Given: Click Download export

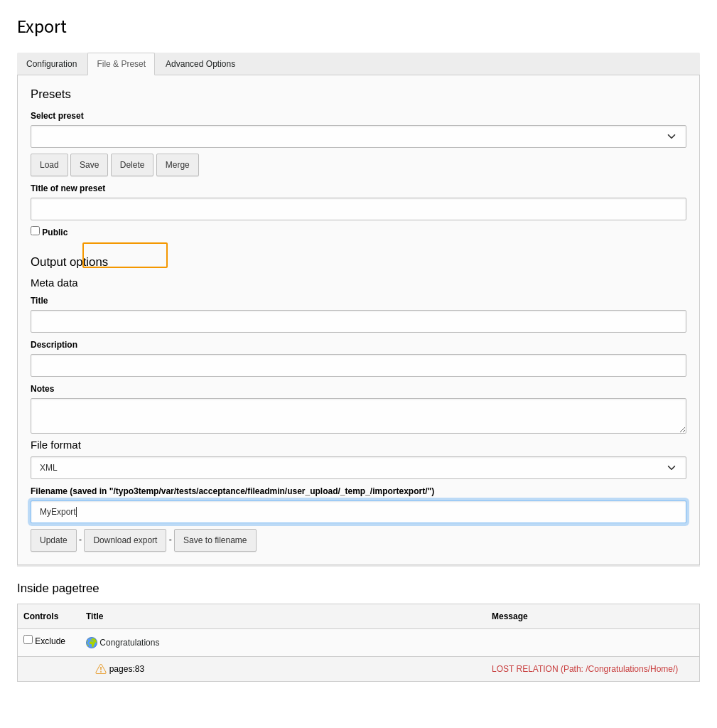Looking at the screenshot, I should [x=124, y=540].
